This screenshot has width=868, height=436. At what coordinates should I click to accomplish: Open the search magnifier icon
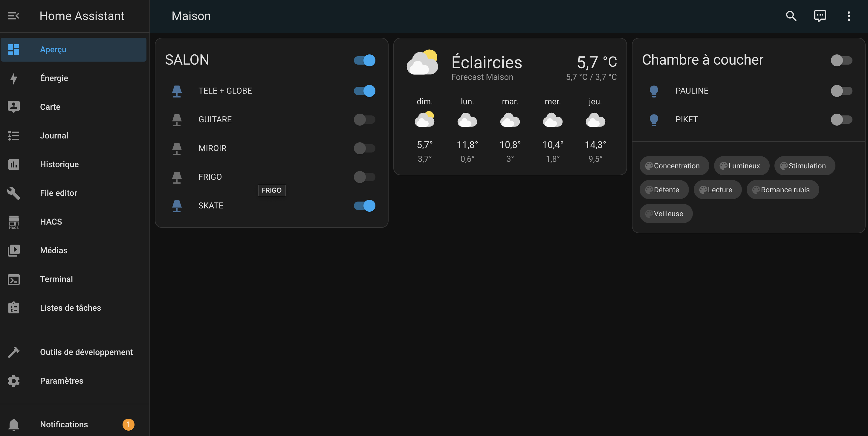(x=791, y=16)
